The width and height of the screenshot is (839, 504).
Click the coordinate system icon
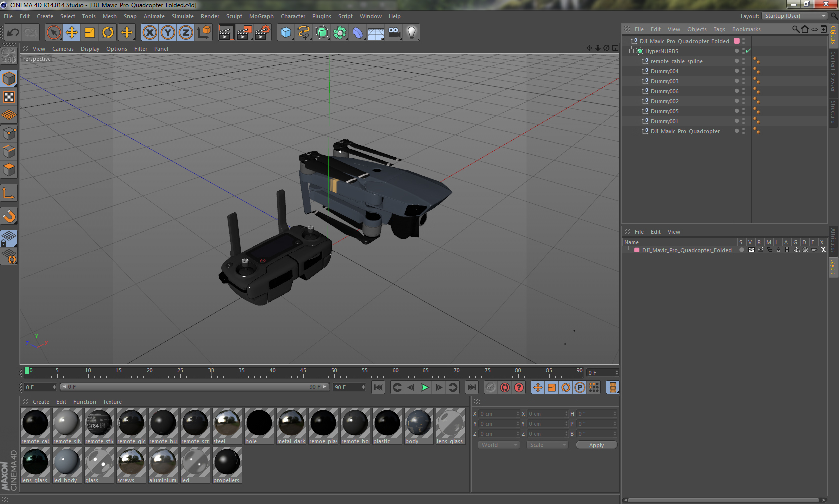coord(204,33)
